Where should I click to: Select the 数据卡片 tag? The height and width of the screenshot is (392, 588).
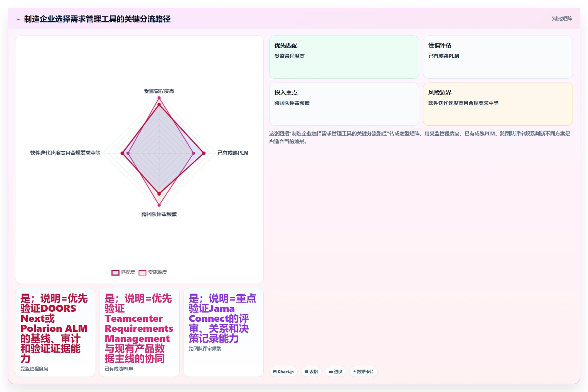363,372
